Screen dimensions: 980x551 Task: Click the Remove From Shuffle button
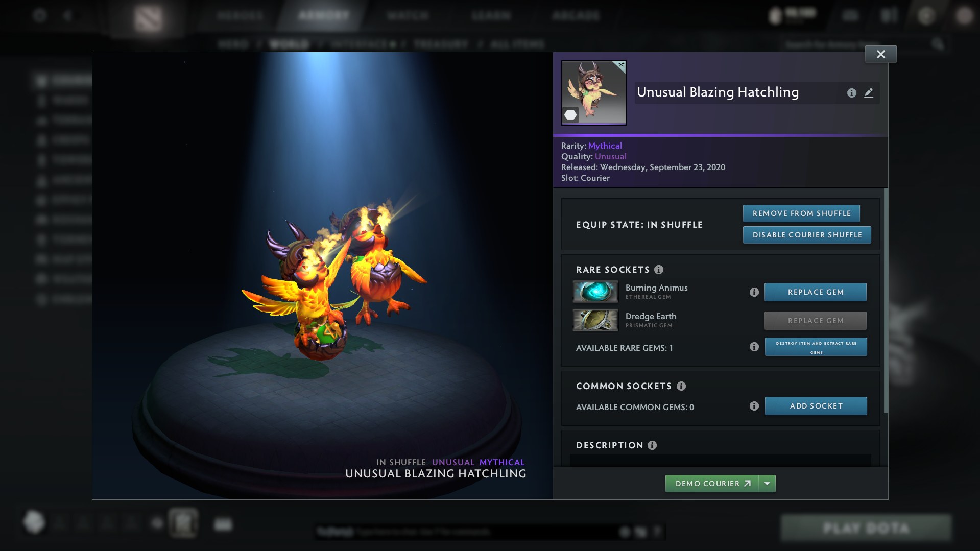click(801, 213)
